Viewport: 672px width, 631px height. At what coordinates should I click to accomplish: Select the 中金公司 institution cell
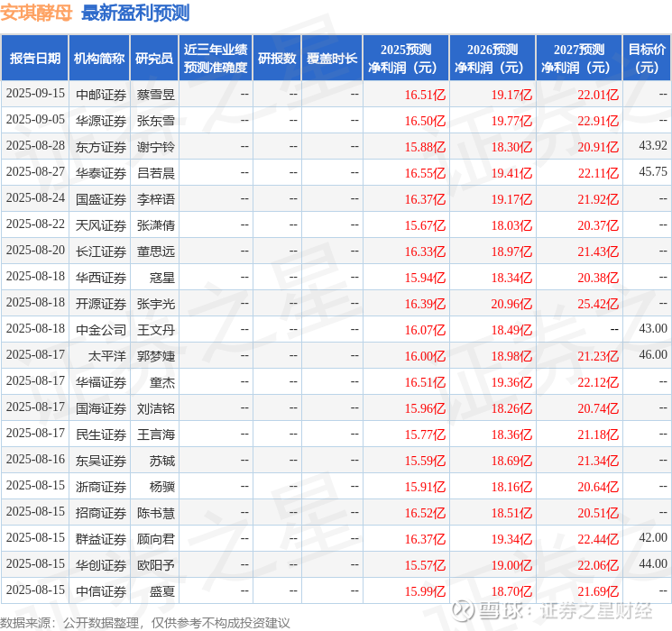point(101,330)
